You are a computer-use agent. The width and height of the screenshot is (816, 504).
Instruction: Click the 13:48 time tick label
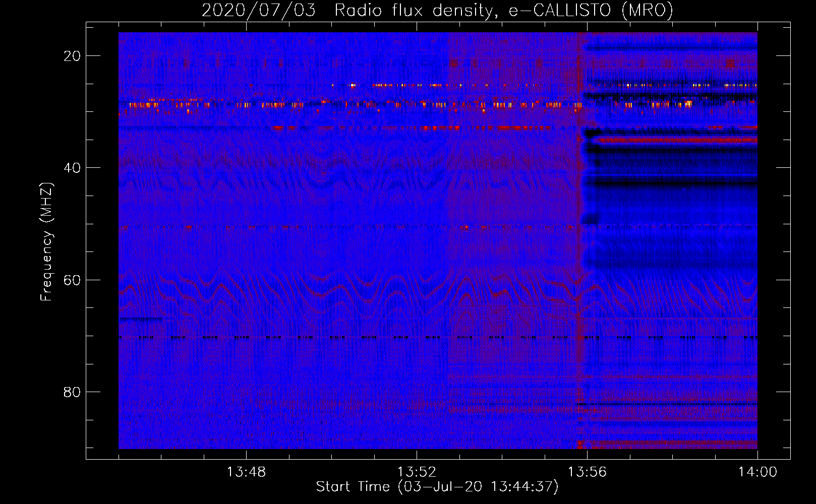click(246, 472)
